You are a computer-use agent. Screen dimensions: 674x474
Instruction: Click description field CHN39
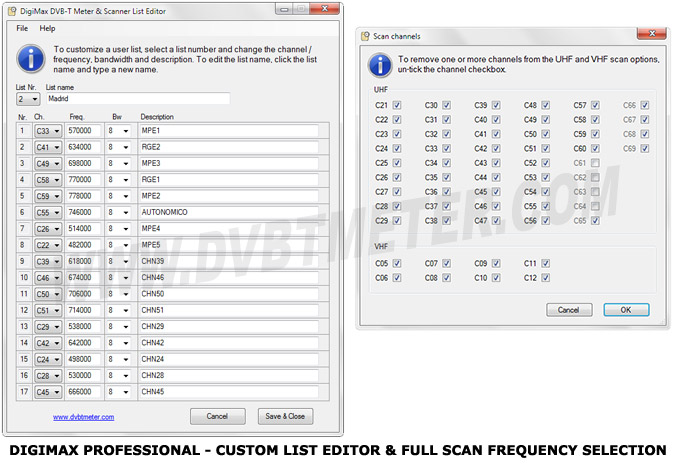tap(229, 261)
